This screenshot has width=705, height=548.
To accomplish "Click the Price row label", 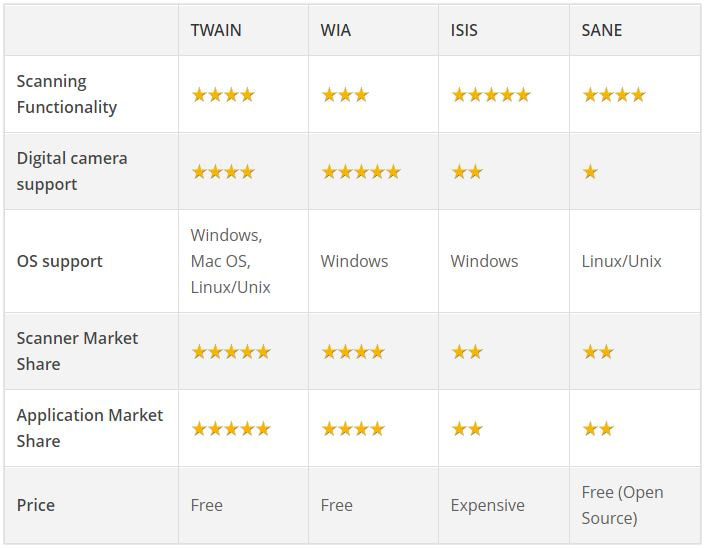I will (36, 505).
